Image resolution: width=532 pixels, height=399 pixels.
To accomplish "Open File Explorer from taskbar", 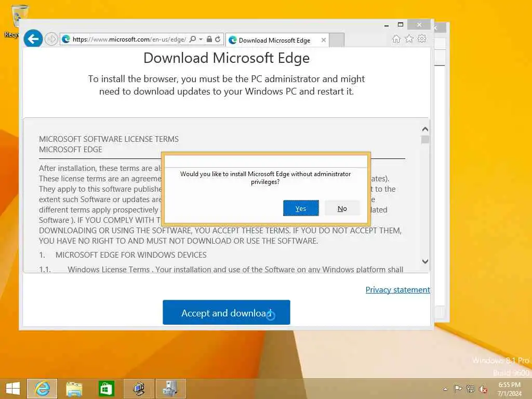I will coord(74,389).
